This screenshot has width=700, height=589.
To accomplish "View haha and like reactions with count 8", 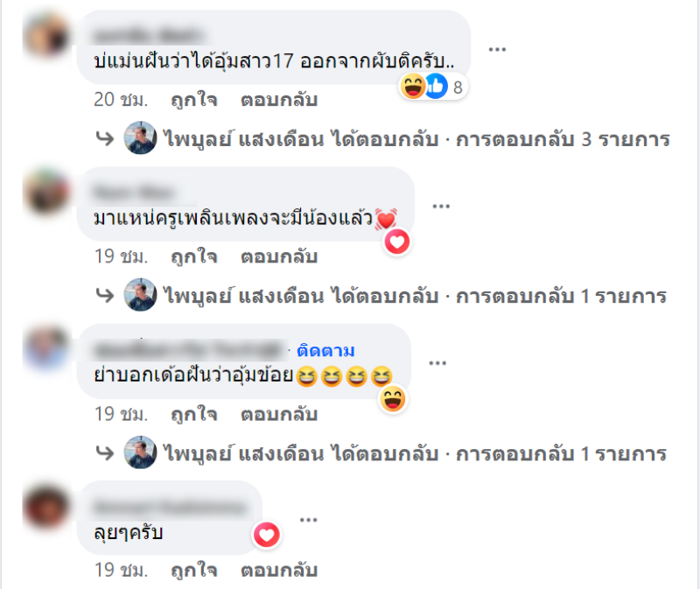I will click(433, 86).
